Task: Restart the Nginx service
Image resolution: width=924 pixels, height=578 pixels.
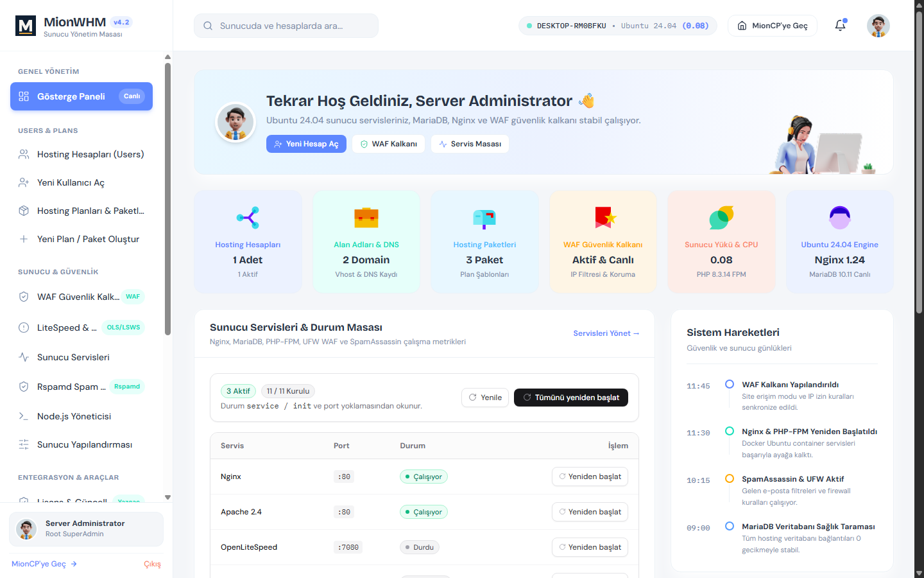Action: point(590,477)
